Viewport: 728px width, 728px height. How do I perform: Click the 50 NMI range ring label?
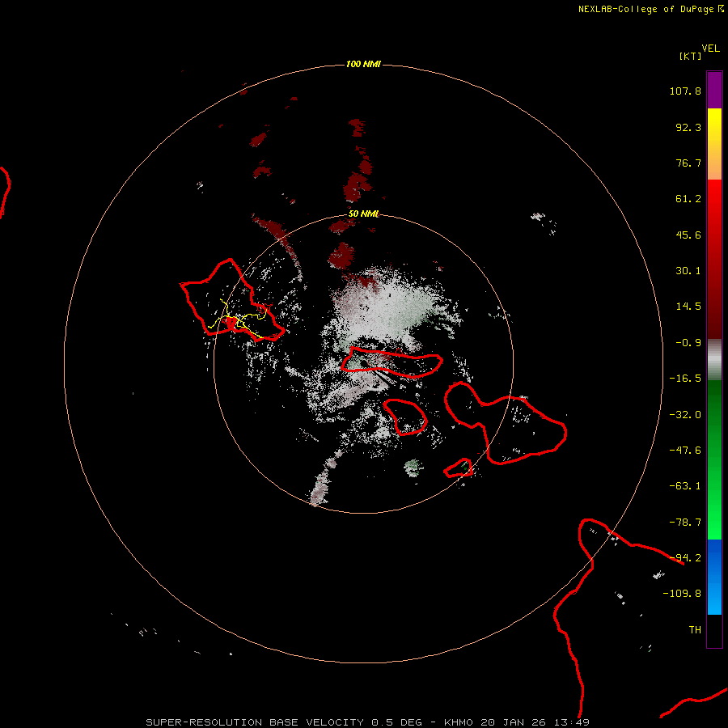coord(363,214)
